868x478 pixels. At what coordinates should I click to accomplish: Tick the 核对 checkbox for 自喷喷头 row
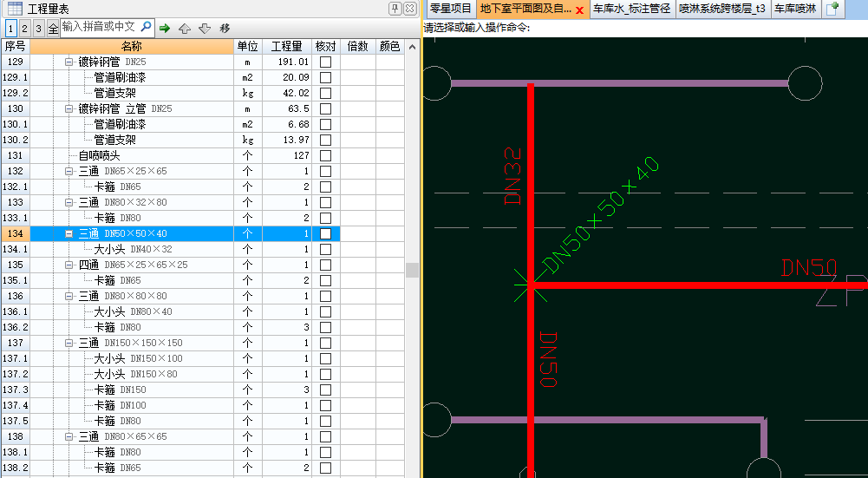325,155
